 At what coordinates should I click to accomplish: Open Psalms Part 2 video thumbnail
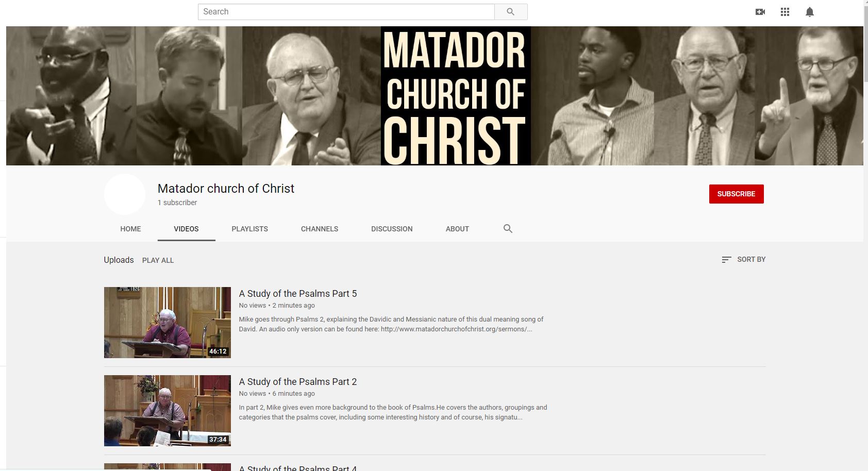[168, 411]
